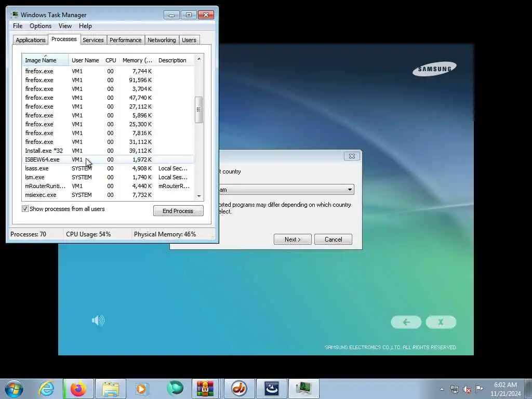Open the File menu in Task Manager
This screenshot has height=399, width=532.
pyautogui.click(x=18, y=26)
